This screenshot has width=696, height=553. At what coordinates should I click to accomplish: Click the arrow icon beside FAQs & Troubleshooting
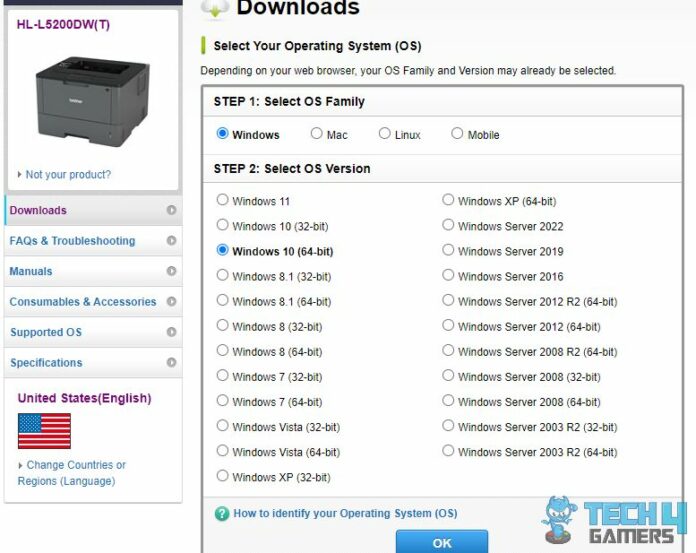[x=171, y=241]
